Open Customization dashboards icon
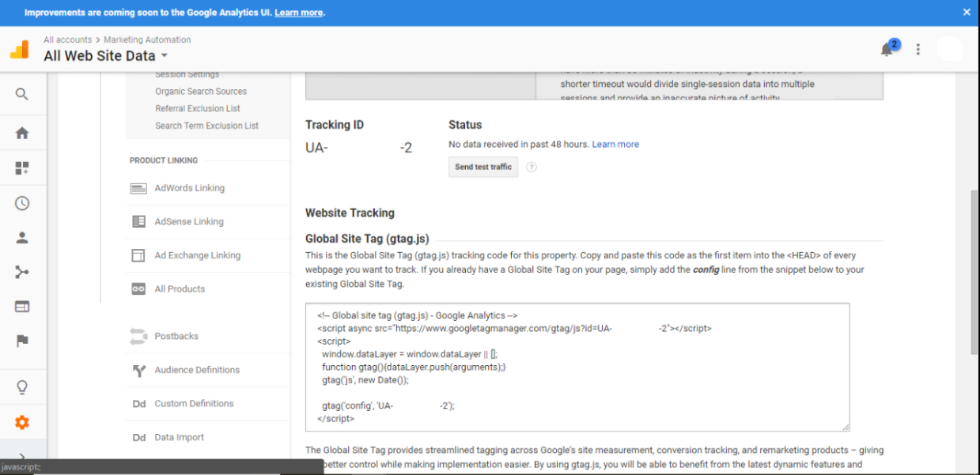The image size is (980, 475). [22, 168]
